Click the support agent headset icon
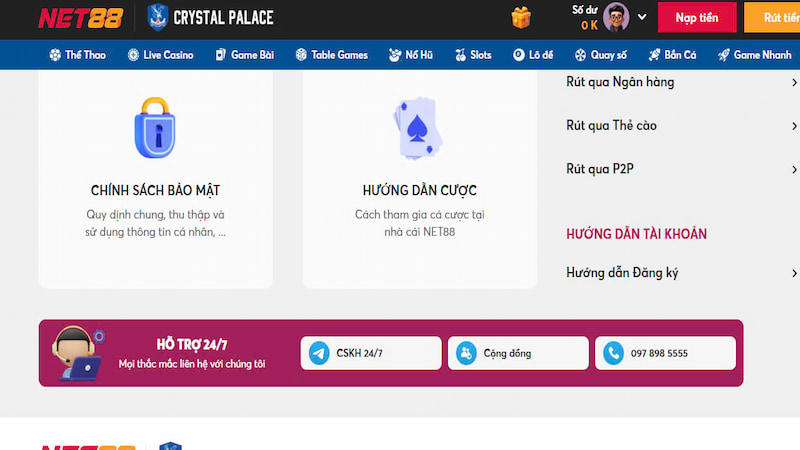 (x=79, y=353)
